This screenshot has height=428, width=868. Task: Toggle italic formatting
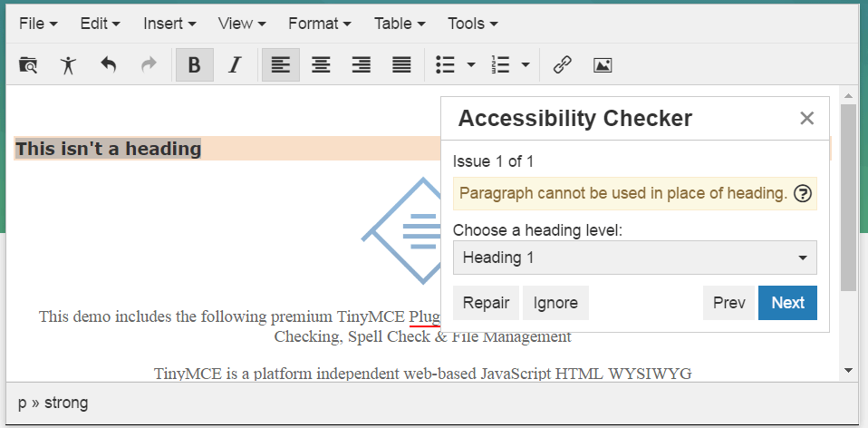(x=235, y=65)
